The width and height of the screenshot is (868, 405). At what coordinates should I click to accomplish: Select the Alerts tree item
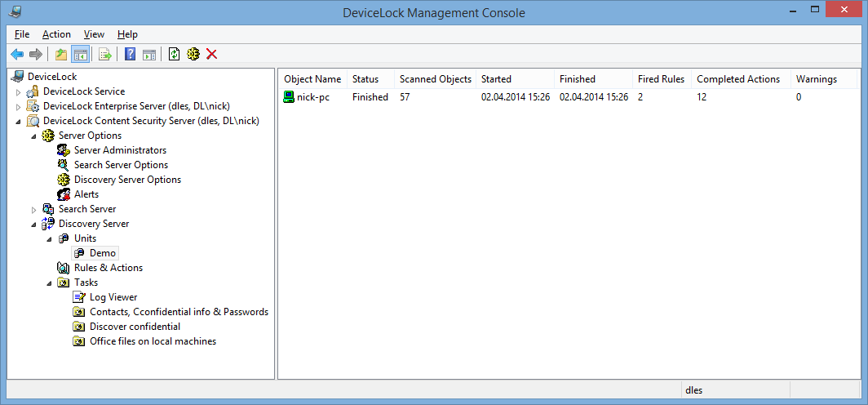(86, 194)
